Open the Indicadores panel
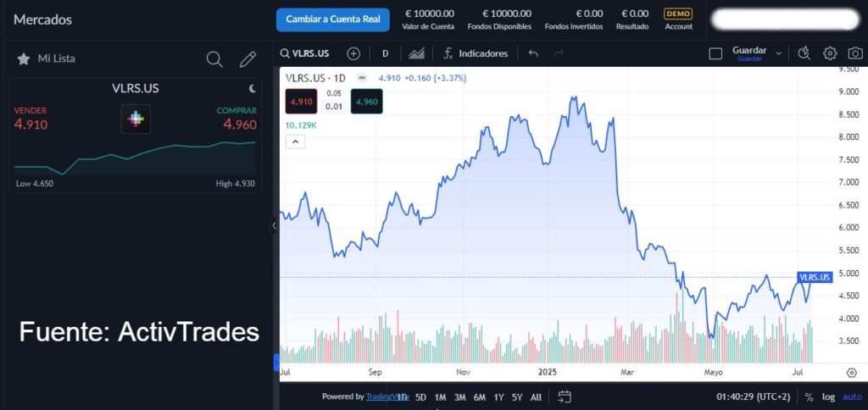The height and width of the screenshot is (410, 868). click(476, 53)
